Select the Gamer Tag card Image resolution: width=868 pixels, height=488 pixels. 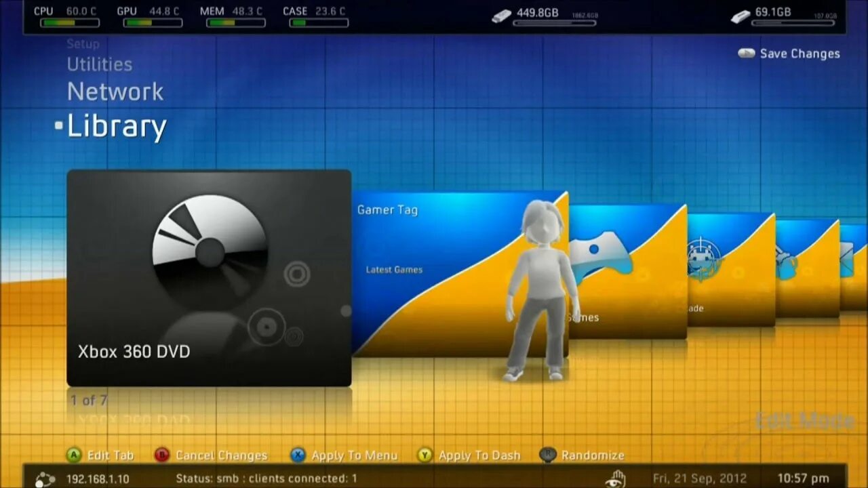point(460,274)
